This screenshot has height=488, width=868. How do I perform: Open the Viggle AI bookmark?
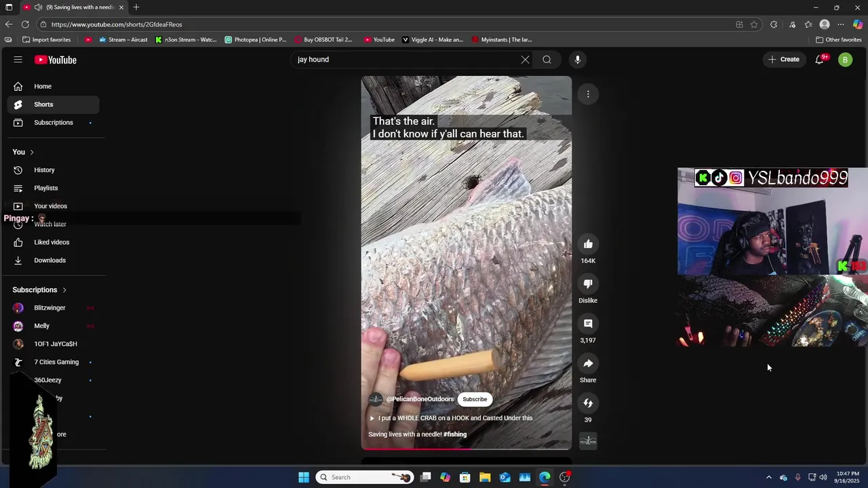433,40
